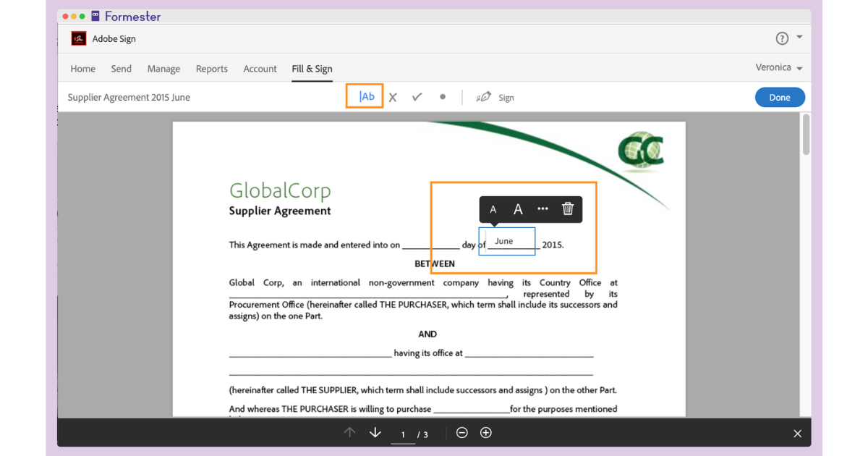Viewport: 868px width, 456px height.
Task: Go to the previous page arrow
Action: click(349, 432)
